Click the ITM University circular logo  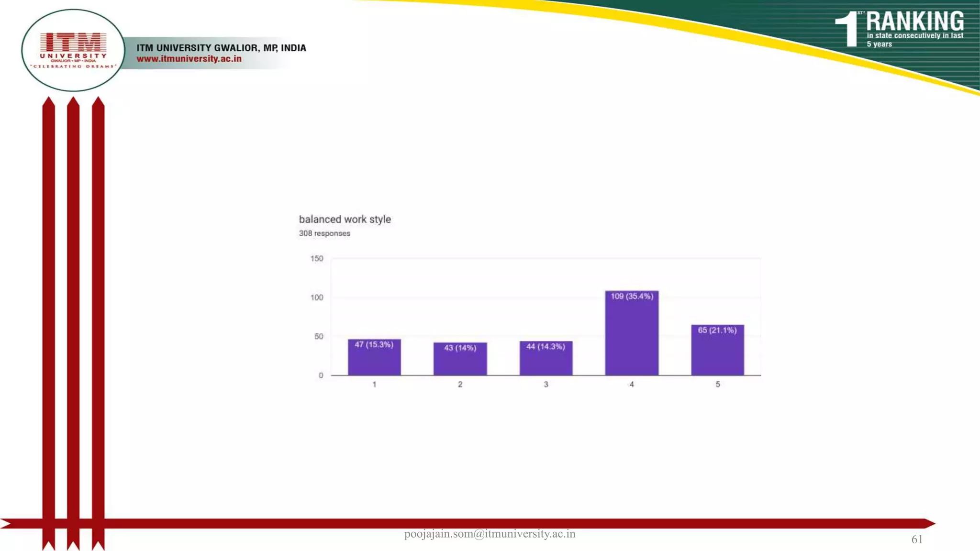73,50
